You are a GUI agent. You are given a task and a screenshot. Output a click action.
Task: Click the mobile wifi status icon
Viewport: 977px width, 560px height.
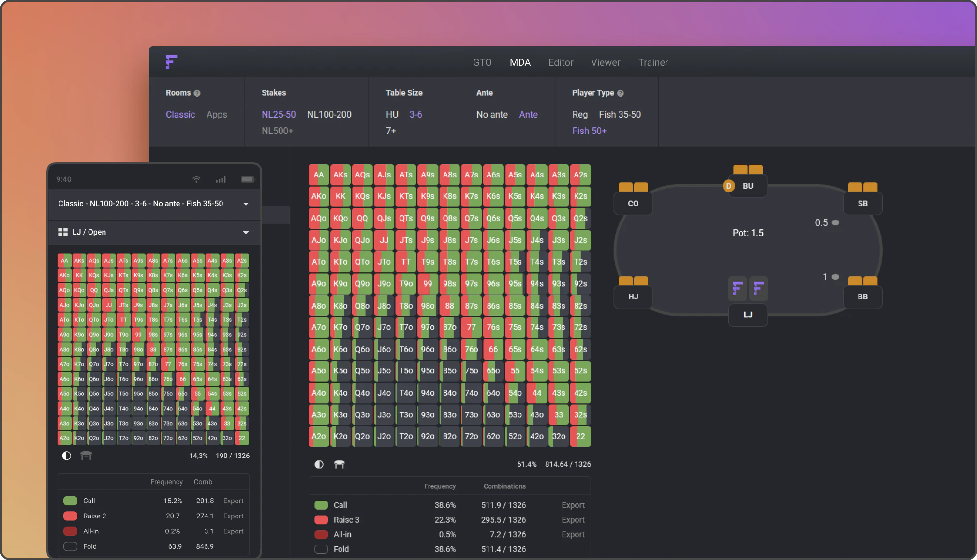[x=196, y=179]
